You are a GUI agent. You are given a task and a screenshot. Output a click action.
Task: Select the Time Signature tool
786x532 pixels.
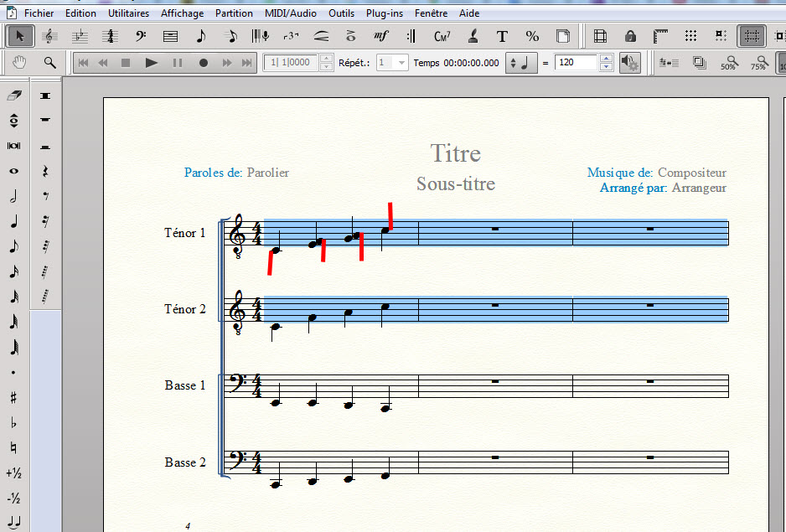tap(110, 36)
